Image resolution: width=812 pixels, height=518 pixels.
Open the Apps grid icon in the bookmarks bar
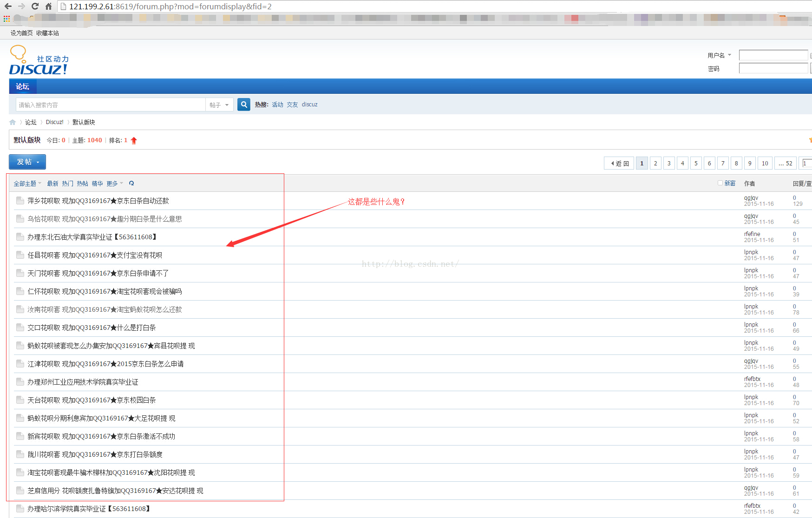(x=7, y=19)
